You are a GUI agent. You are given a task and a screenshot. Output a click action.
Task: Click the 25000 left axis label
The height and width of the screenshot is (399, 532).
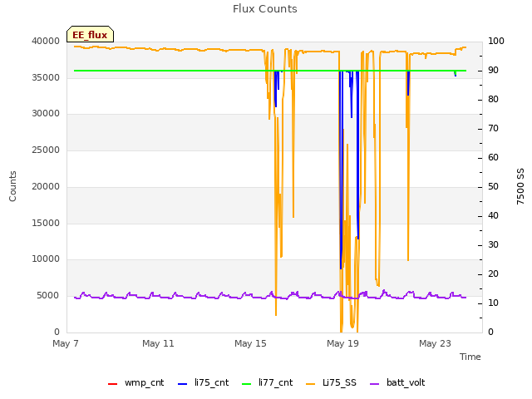point(46,150)
